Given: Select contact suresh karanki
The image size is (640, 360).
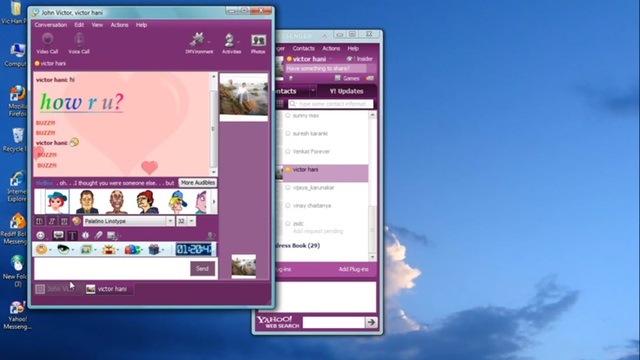Looking at the screenshot, I should pyautogui.click(x=310, y=133).
